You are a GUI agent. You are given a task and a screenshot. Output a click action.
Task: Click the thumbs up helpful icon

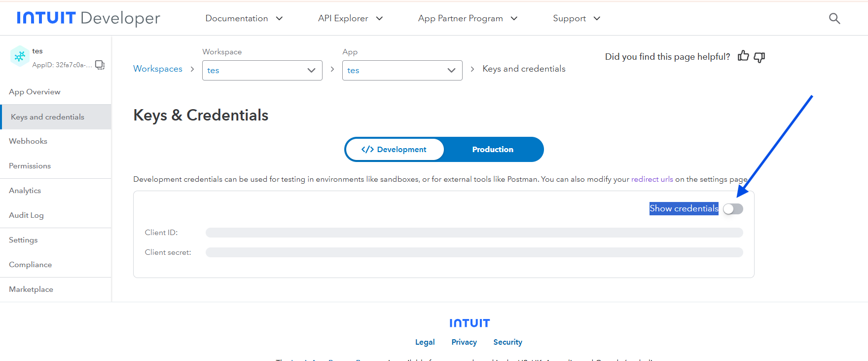click(x=743, y=56)
